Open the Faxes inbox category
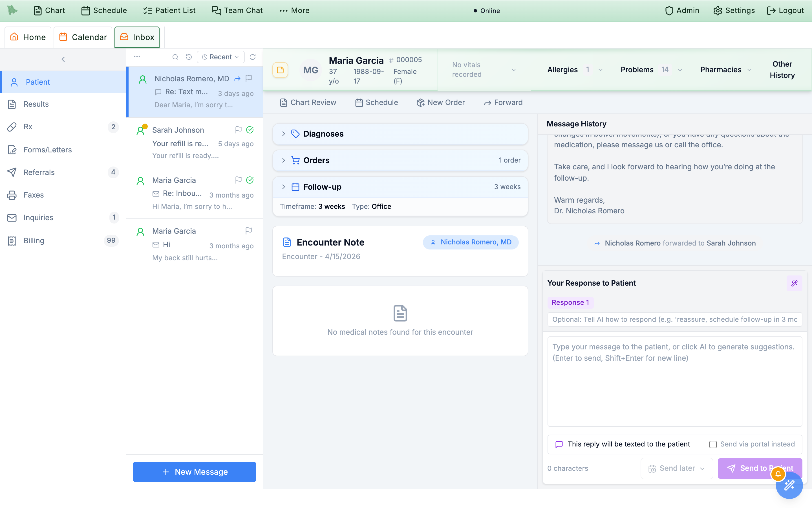Screen dimensions: 812x508 coord(63,195)
